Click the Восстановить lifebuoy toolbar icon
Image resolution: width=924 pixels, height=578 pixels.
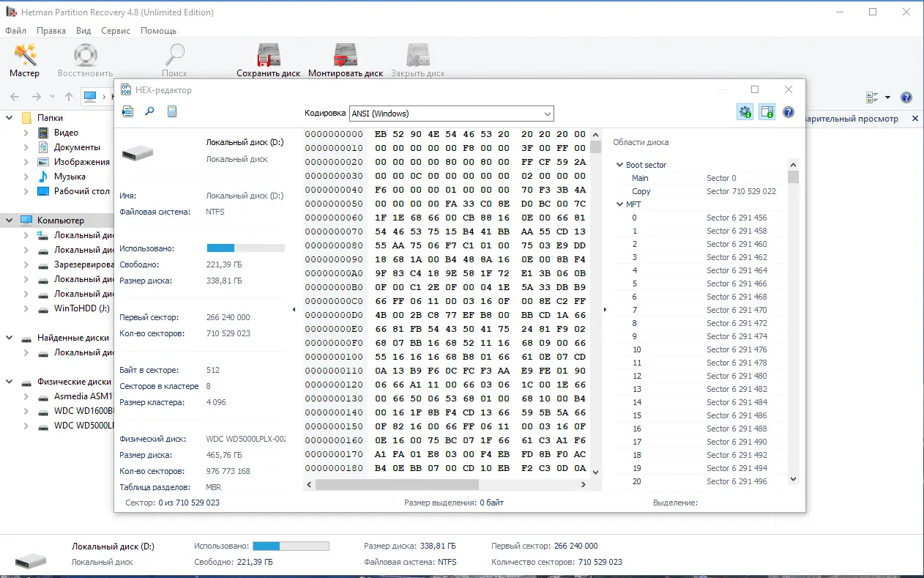point(86,56)
